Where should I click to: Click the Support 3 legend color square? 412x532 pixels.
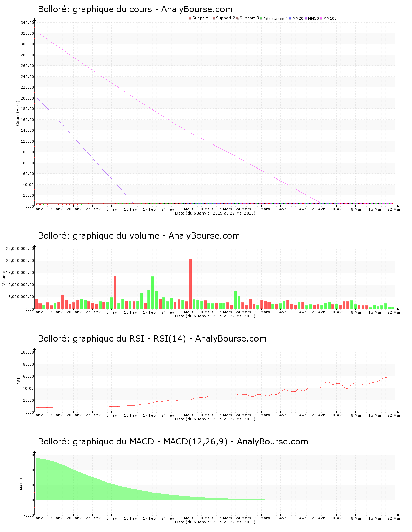point(237,18)
